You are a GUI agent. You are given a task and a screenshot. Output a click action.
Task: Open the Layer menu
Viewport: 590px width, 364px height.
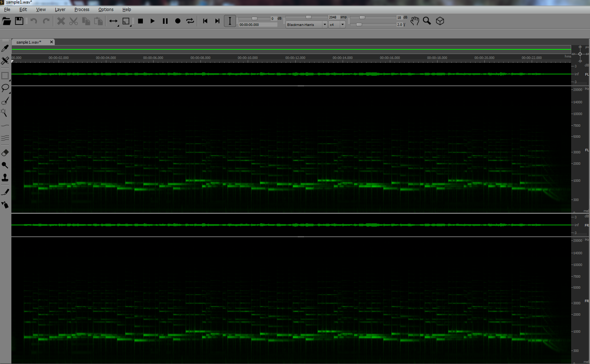tap(60, 10)
